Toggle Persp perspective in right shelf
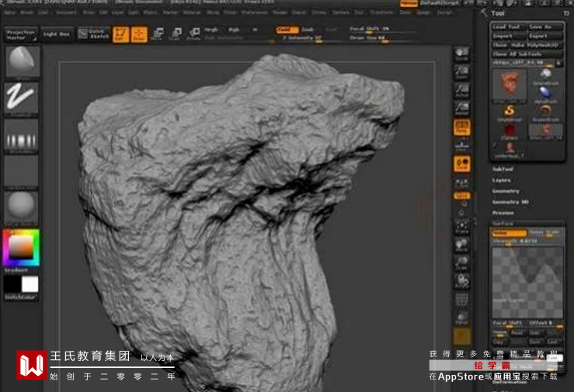The width and height of the screenshot is (574, 392). tap(461, 127)
